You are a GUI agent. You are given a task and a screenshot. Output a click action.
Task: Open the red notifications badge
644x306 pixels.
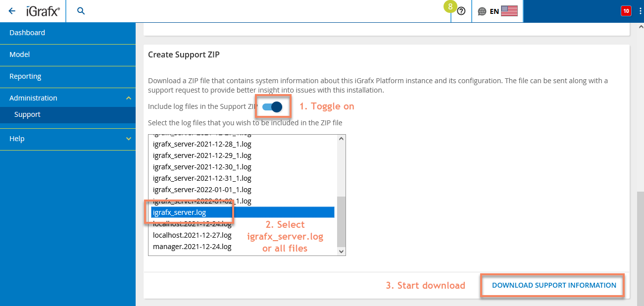point(626,11)
